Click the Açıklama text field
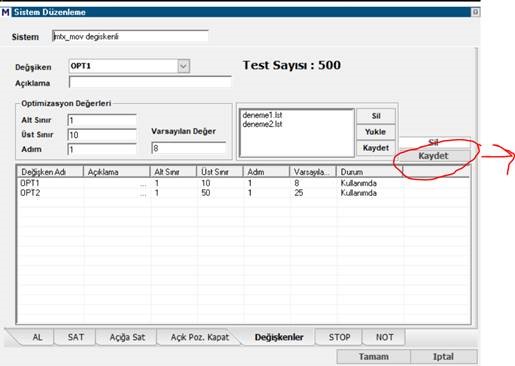Screen dimensions: 515x366 150,82
